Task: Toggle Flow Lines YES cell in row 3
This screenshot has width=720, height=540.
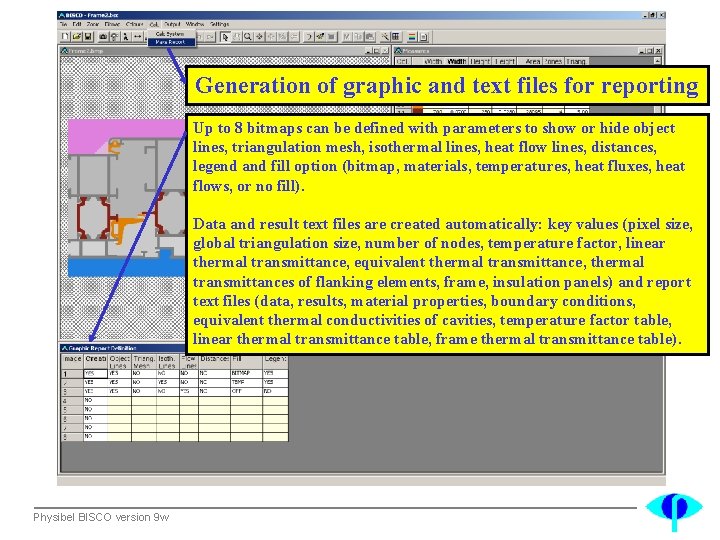Action: click(189, 391)
